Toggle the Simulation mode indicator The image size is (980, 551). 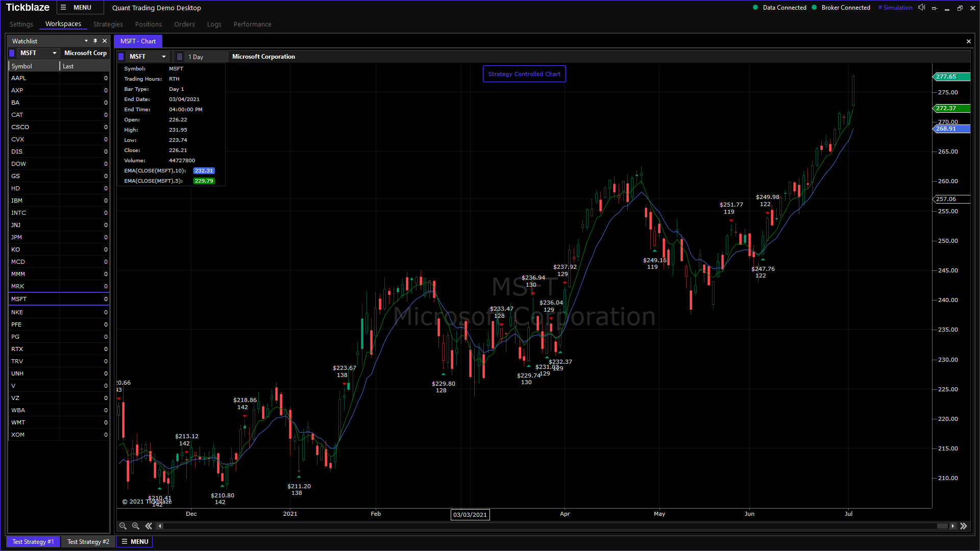(x=895, y=8)
